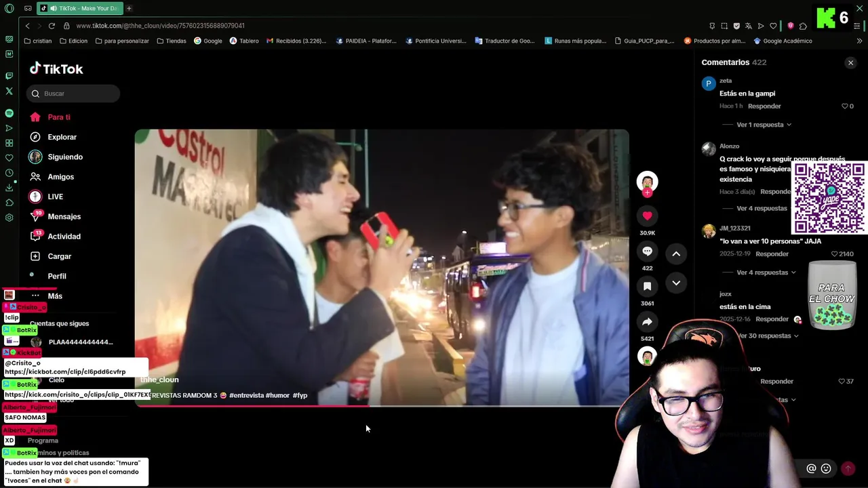The image size is (868, 488).
Task: Open the sidebar Downloads icon
Action: click(x=9, y=188)
